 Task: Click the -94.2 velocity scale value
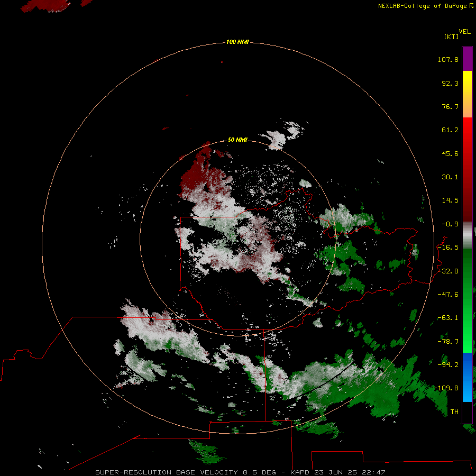tap(448, 364)
